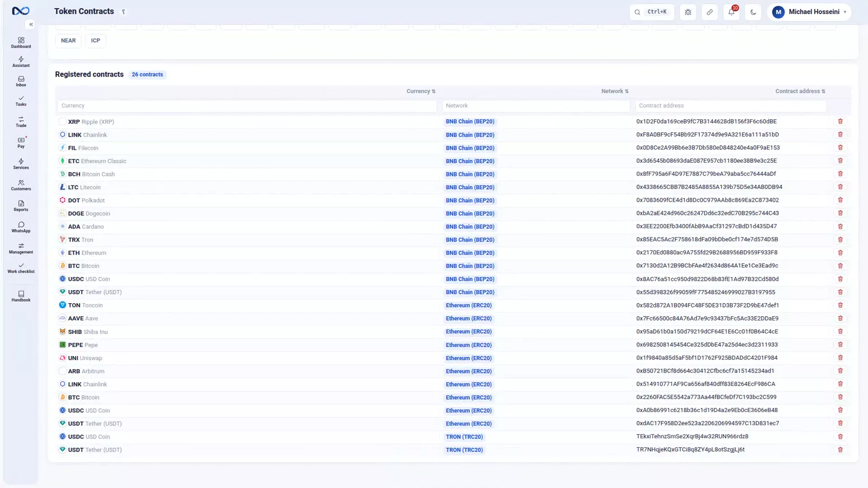Click Ethereum (ERC20) tag for SHIB
The image size is (868, 488).
point(469,332)
